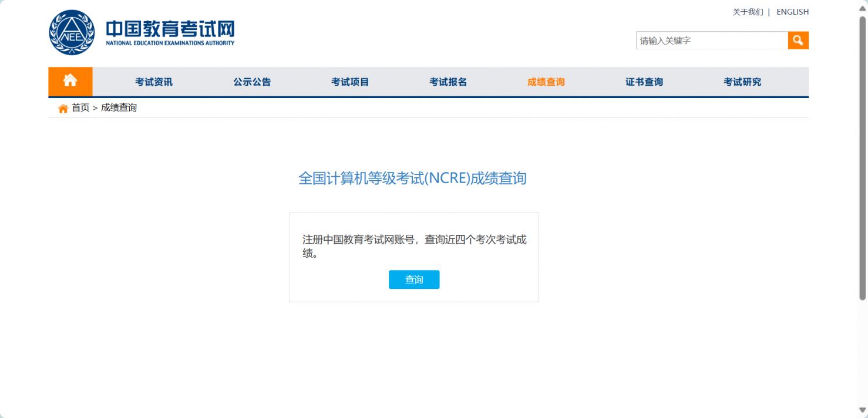Click the small house icon in breadcrumb
Viewport: 868px width, 418px height.
63,108
